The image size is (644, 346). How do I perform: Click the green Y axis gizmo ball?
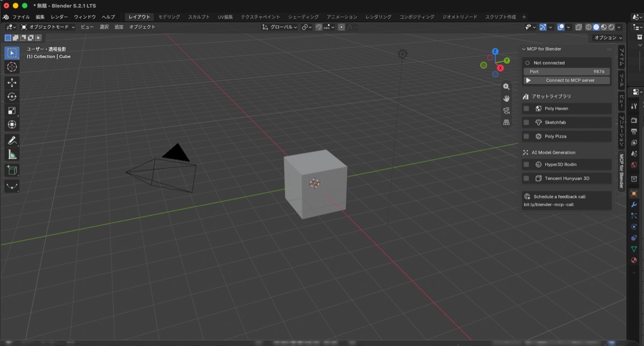tap(507, 61)
